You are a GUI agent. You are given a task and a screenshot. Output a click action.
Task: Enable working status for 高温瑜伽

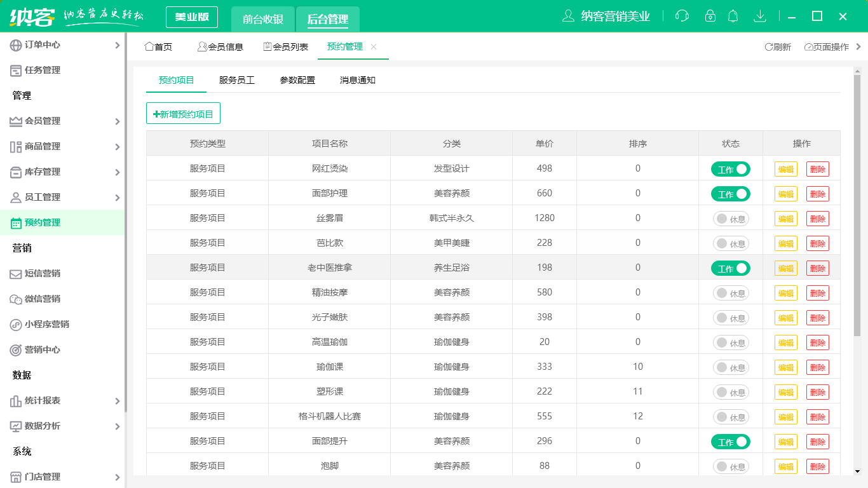pos(730,342)
